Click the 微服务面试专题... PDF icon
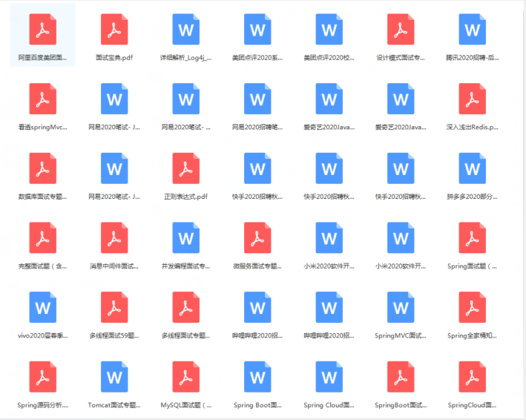 tap(257, 237)
